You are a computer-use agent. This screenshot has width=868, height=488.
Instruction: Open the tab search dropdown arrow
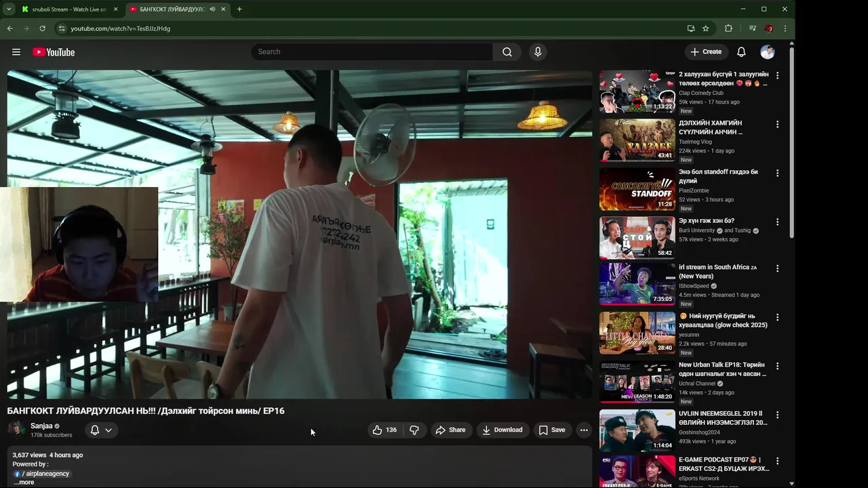coord(9,9)
